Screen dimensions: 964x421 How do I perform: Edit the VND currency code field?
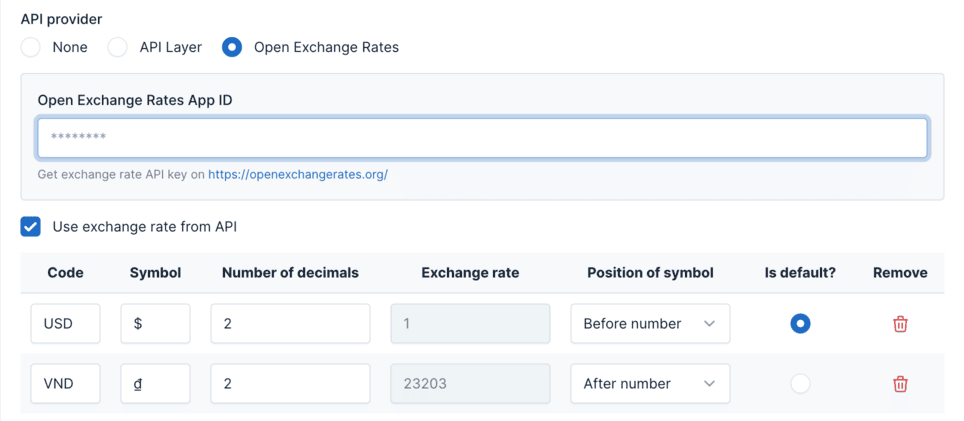(x=66, y=384)
